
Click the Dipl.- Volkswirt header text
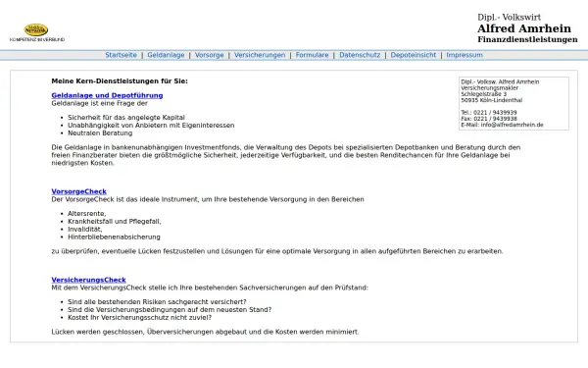pos(509,18)
